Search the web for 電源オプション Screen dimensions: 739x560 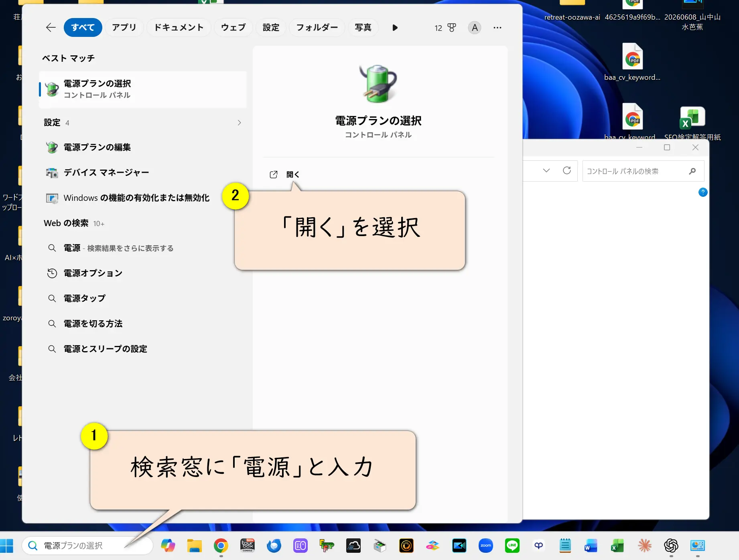[143, 273]
